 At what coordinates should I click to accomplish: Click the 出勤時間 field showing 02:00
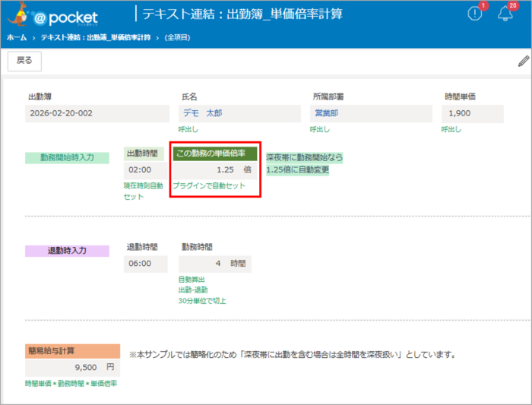145,170
